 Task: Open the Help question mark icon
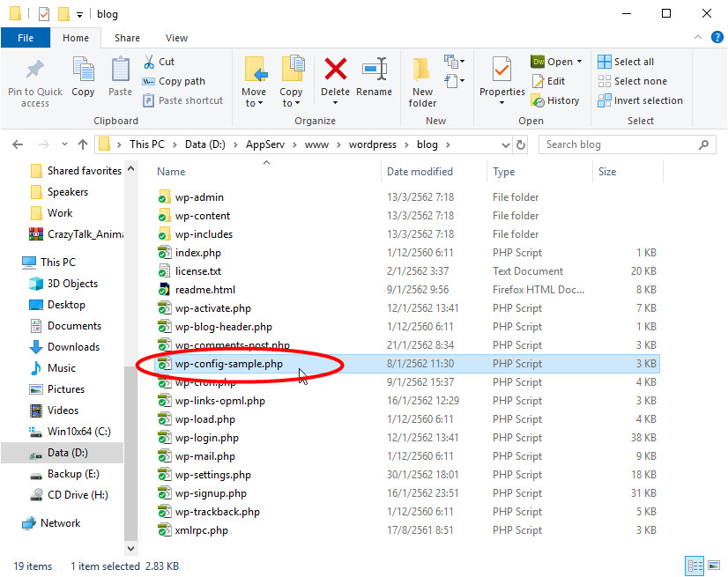click(717, 37)
